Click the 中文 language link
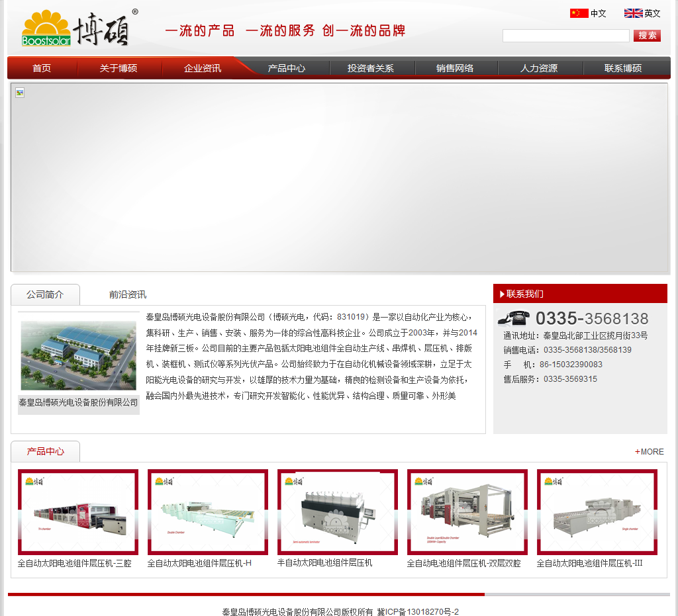The image size is (678, 616). (x=599, y=13)
